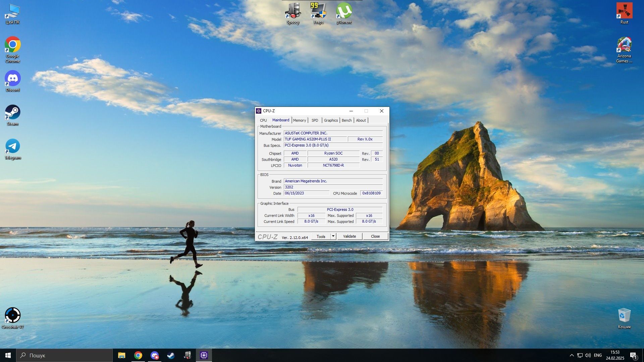Expand the Tools dropdown arrow
This screenshot has width=644, height=362.
(x=333, y=236)
